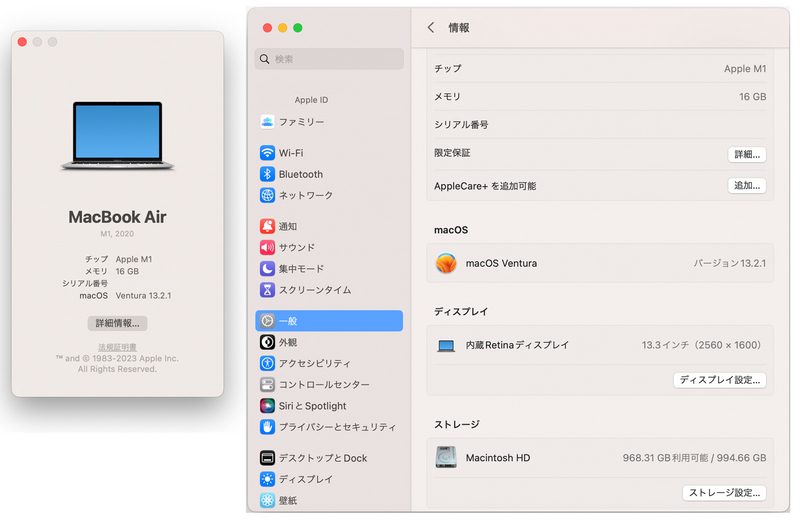The height and width of the screenshot is (519, 800).
Task: Click 詳細情報... in About window
Action: coord(117,323)
